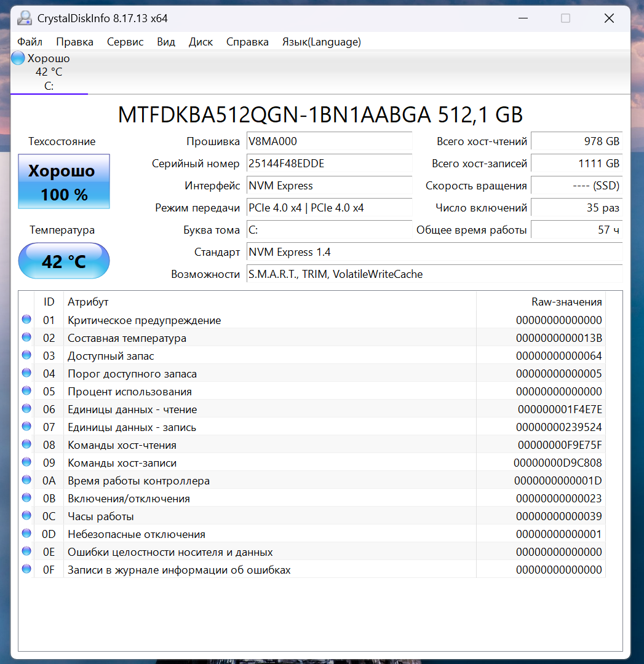Select row Время работы контроллера
The width and height of the screenshot is (644, 664).
pyautogui.click(x=312, y=481)
